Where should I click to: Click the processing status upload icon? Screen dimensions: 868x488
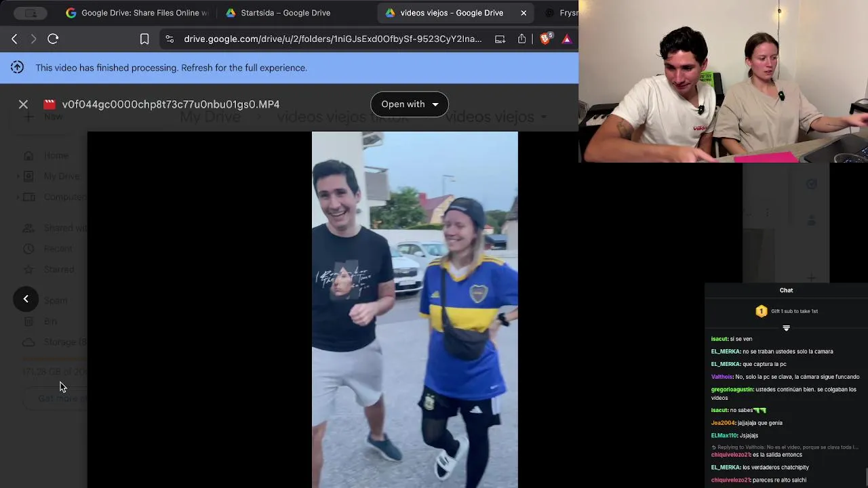coord(18,67)
